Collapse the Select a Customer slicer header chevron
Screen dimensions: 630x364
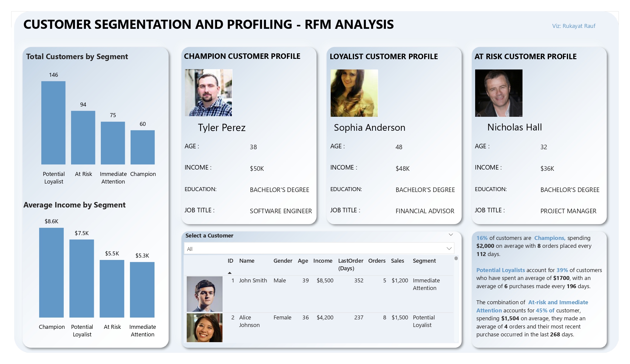(451, 235)
